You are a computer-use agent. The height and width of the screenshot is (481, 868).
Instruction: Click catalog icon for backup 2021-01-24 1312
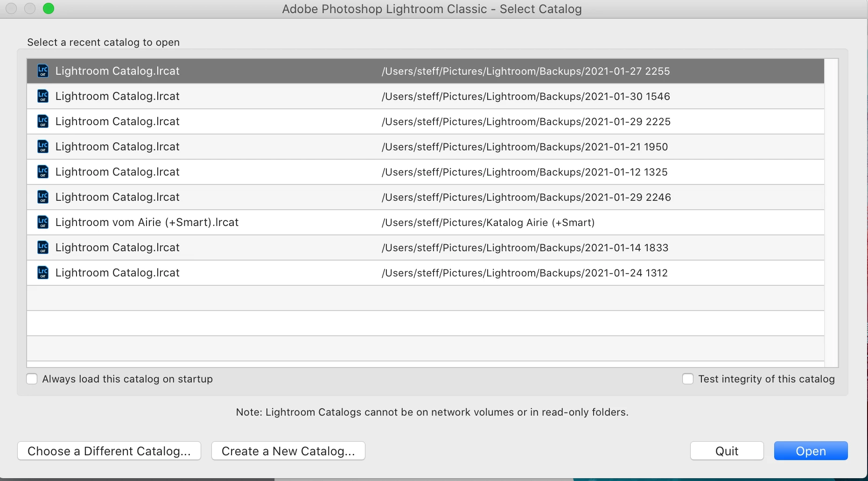pyautogui.click(x=43, y=273)
